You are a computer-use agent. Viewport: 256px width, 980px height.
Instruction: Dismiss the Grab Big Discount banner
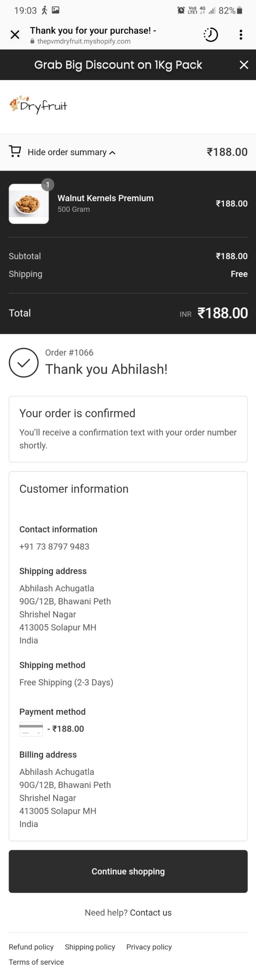click(244, 65)
